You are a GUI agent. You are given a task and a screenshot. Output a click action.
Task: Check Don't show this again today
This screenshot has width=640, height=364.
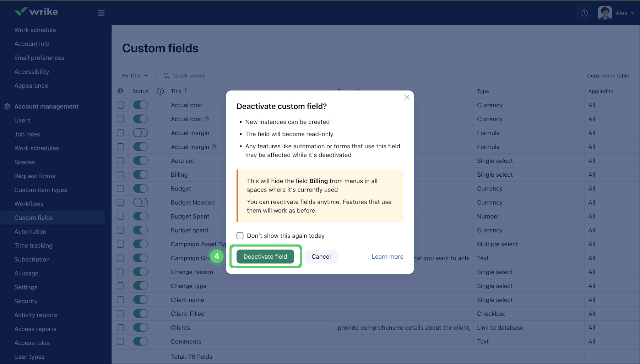point(240,236)
